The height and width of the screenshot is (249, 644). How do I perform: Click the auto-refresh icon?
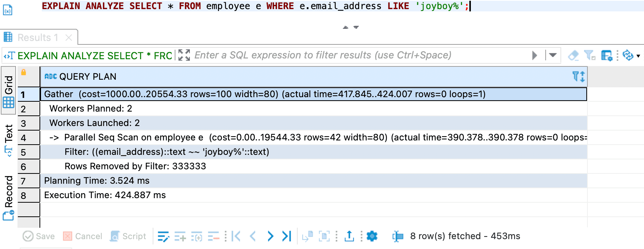pyautogui.click(x=628, y=55)
